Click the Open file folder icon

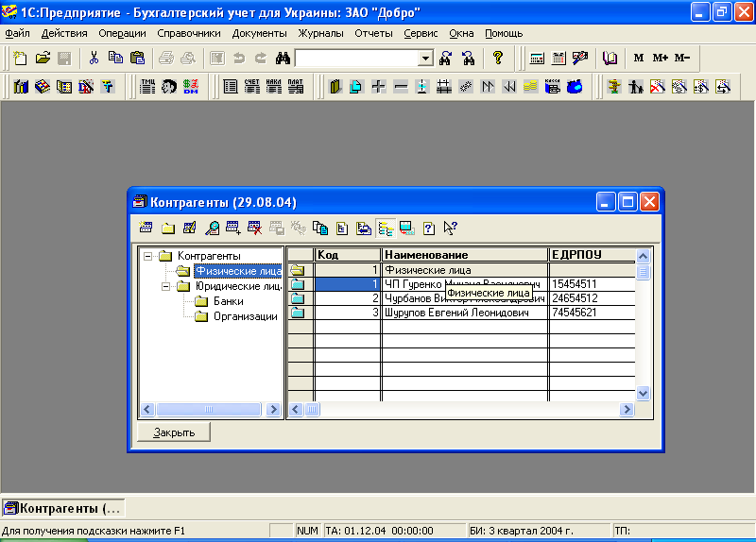(43, 59)
